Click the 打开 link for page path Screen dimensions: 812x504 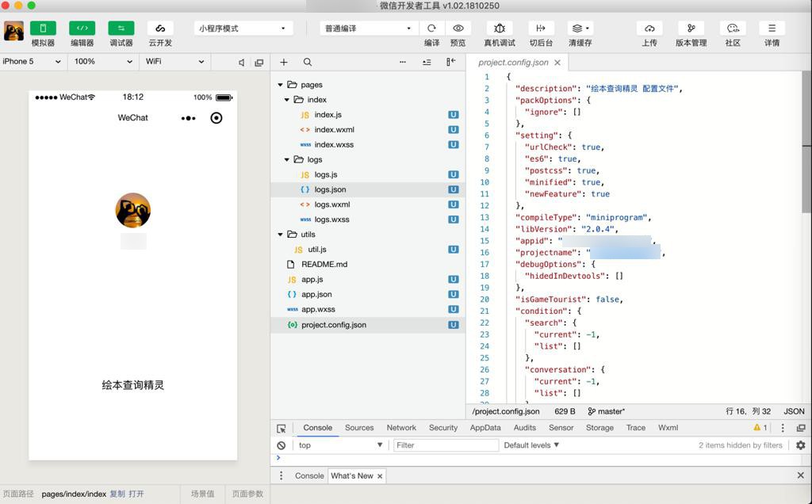point(136,494)
